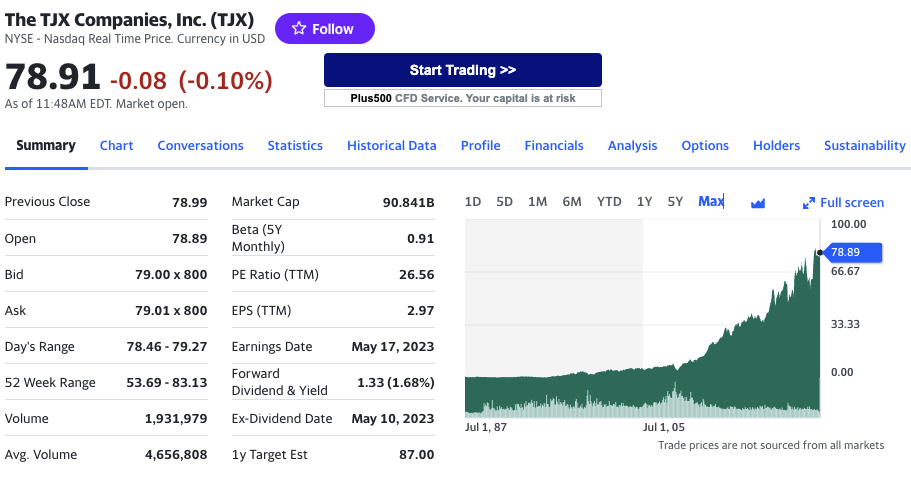Click the Ask value 79.01 x 800
The width and height of the screenshot is (911, 483).
tap(171, 310)
